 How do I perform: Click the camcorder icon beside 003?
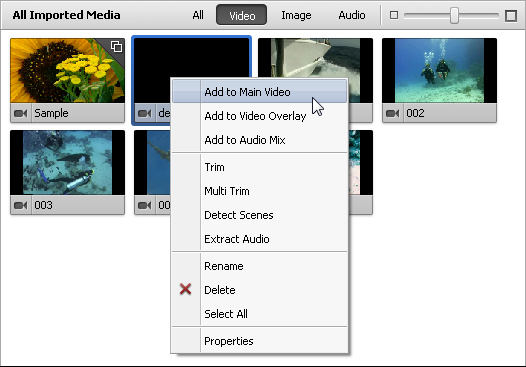point(20,205)
